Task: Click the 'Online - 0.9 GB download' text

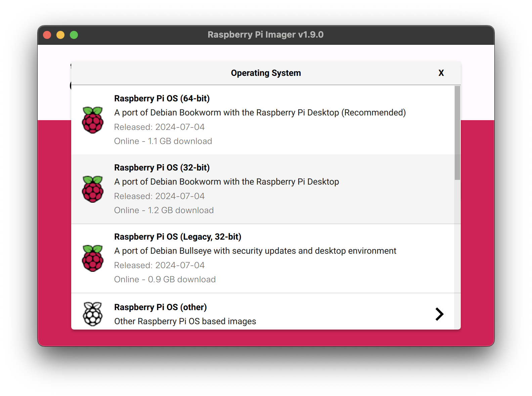Action: click(165, 279)
